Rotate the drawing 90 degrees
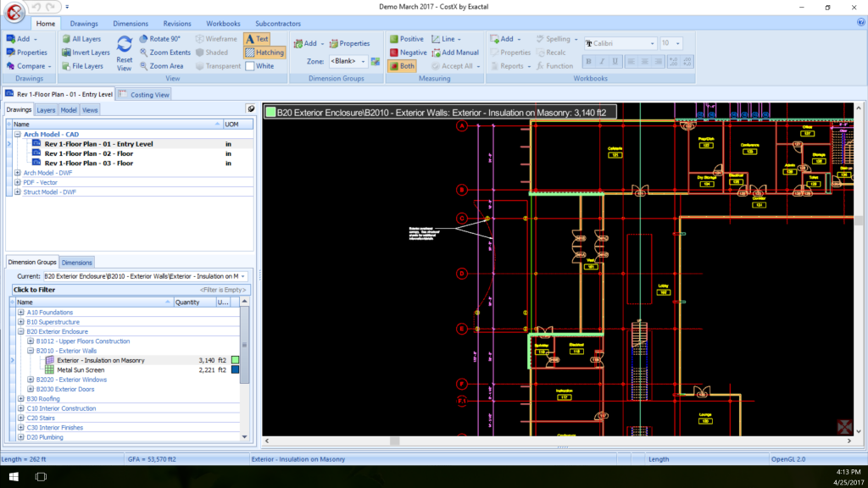Viewport: 868px width, 488px height. [159, 39]
